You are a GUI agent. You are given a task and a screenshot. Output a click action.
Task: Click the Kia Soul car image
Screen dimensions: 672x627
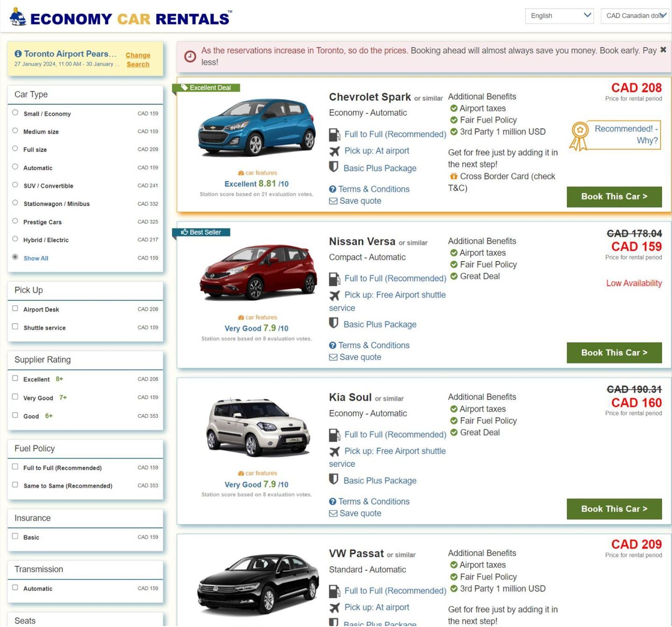(x=258, y=426)
